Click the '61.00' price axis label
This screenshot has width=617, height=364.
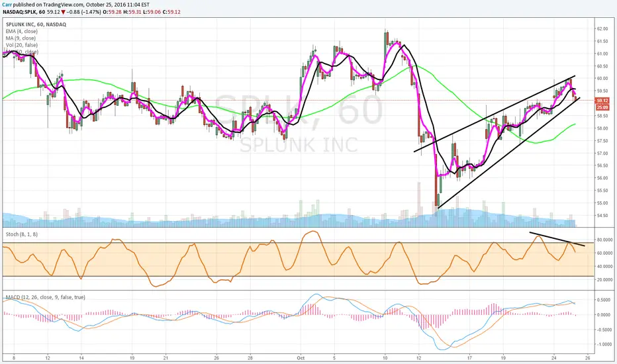click(x=602, y=54)
